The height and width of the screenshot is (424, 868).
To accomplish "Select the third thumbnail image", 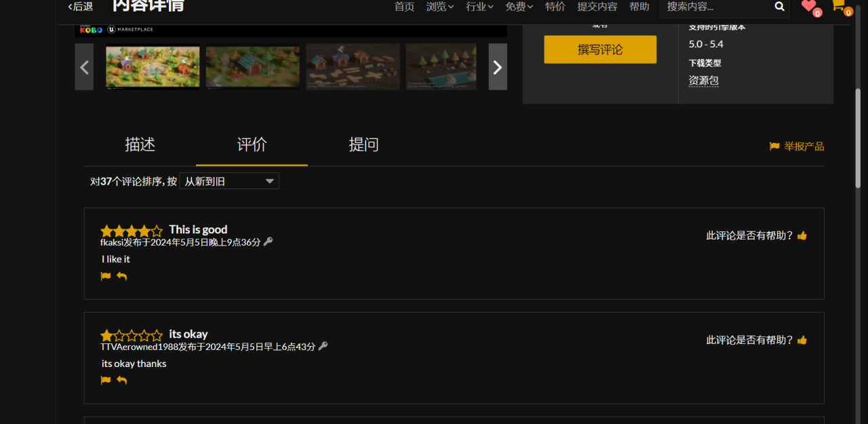I will click(353, 66).
